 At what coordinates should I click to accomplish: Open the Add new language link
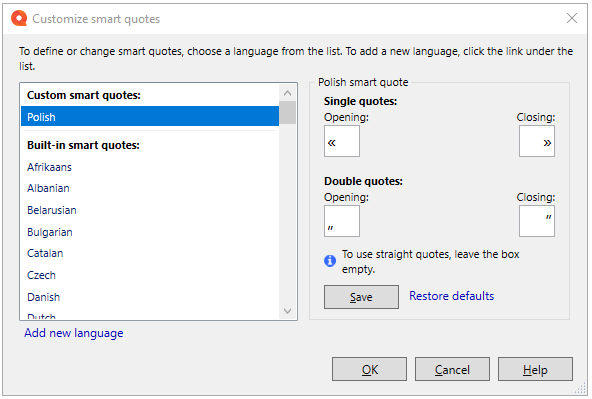point(74,333)
